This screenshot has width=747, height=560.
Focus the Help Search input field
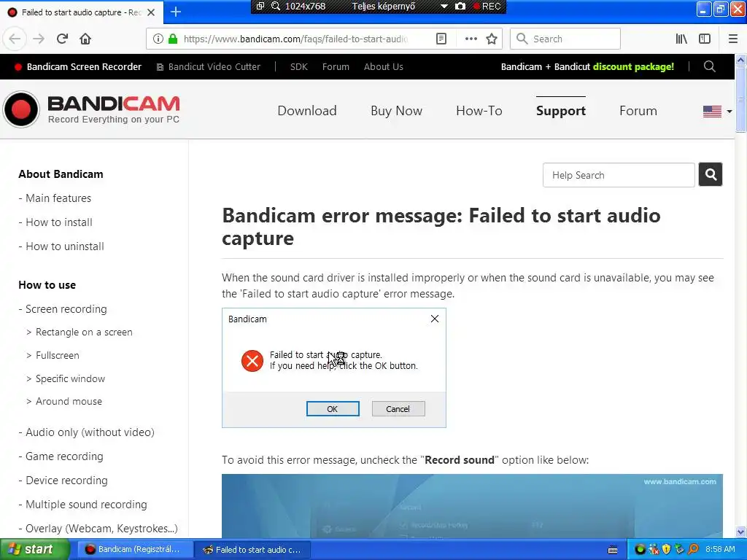(x=619, y=175)
